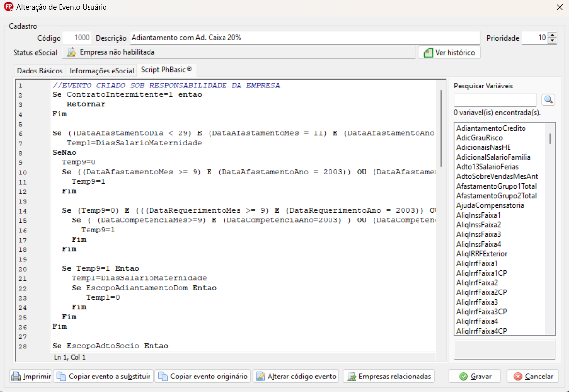
Task: Click the Ver histórico button
Action: tap(449, 53)
